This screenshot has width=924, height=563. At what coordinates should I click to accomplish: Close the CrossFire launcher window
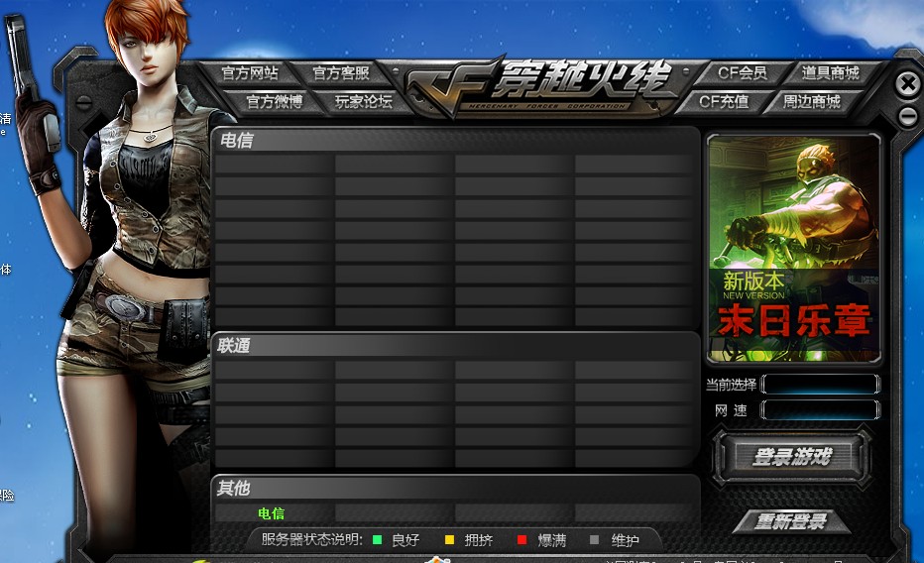click(908, 84)
